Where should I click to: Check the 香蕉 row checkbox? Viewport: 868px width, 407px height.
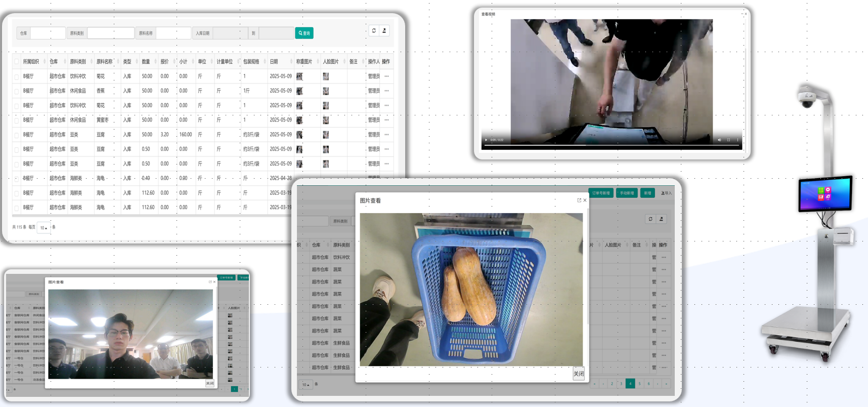(17, 91)
